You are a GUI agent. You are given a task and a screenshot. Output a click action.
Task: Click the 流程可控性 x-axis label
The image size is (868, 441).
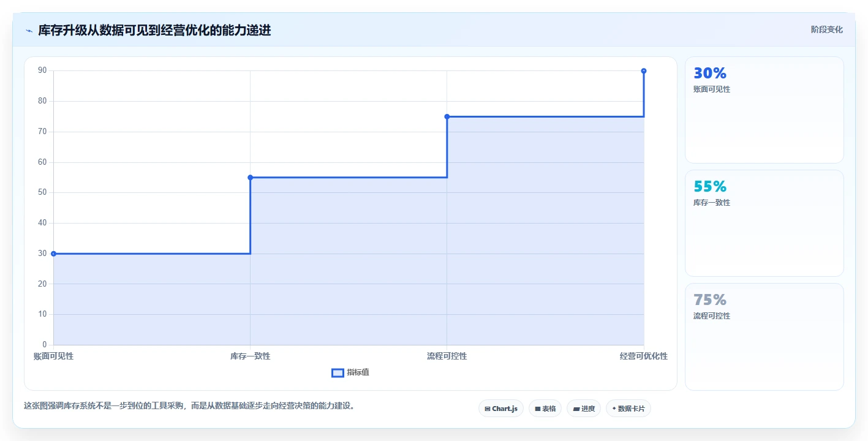coord(447,356)
